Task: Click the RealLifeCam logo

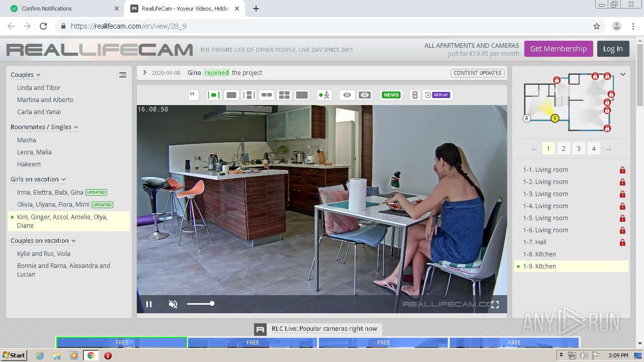Action: point(100,50)
